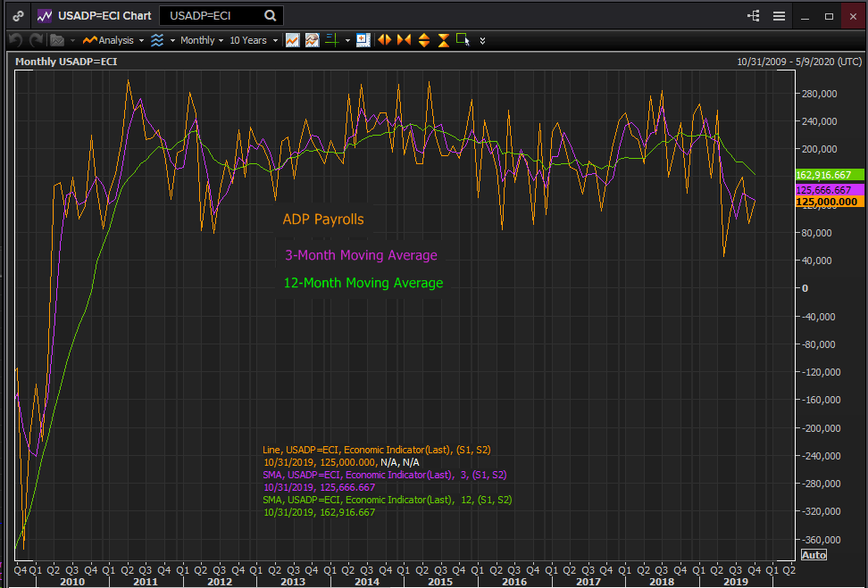Click the search magnifier in the symbol box
868x588 pixels.
pyautogui.click(x=271, y=16)
